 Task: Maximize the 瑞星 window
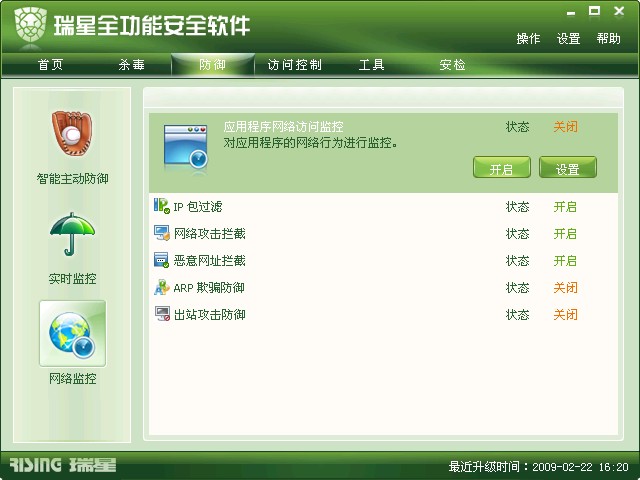(594, 11)
